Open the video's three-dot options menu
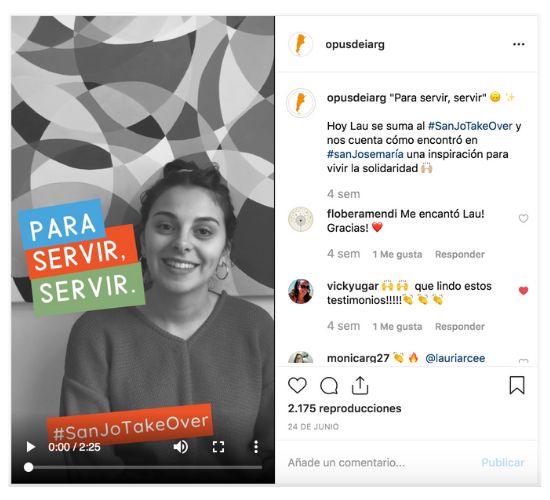Screen dimensions: 550x500 click(256, 447)
